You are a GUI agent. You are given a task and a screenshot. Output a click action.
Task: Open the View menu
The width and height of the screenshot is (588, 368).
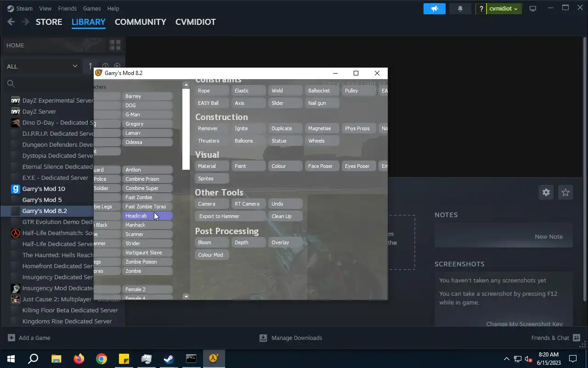tap(45, 8)
